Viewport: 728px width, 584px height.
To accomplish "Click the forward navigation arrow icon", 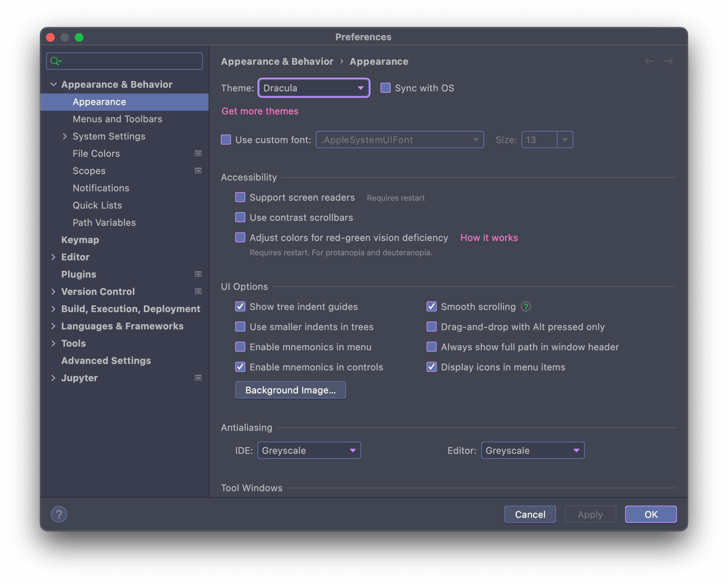I will pos(668,61).
